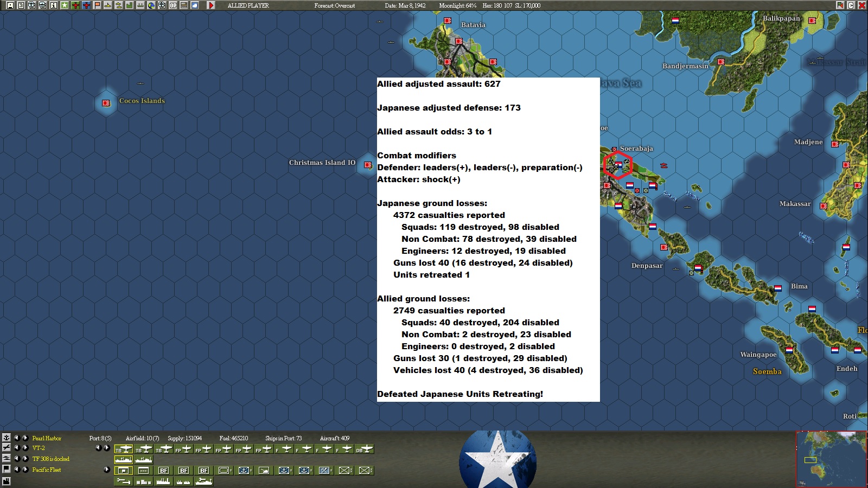
Task: Click the 'Forecast: Overcast' text in the top bar
Action: pyautogui.click(x=335, y=5)
